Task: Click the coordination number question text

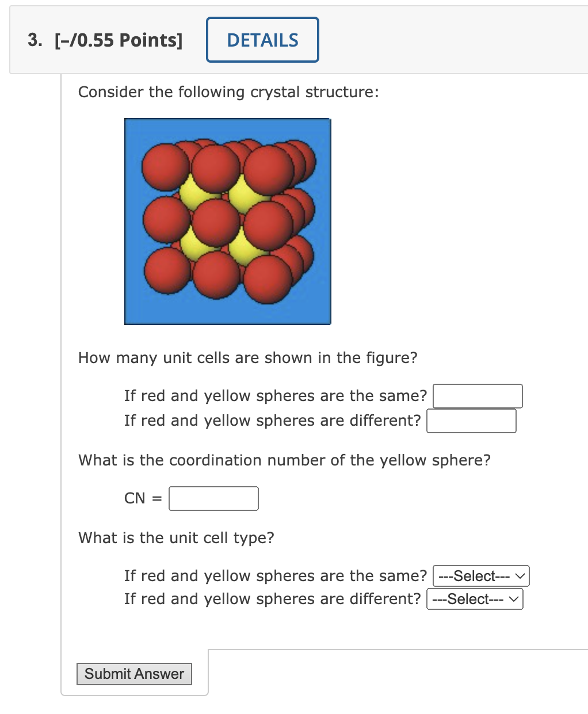Action: pos(285,460)
